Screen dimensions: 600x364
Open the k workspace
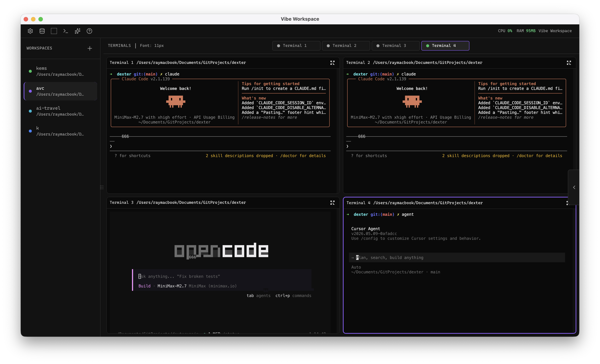click(60, 131)
